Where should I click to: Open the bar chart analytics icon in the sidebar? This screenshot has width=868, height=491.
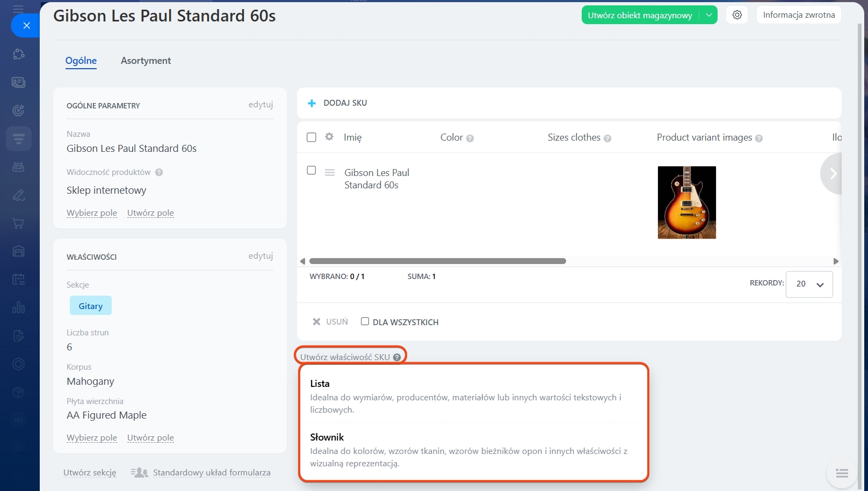[x=18, y=307]
